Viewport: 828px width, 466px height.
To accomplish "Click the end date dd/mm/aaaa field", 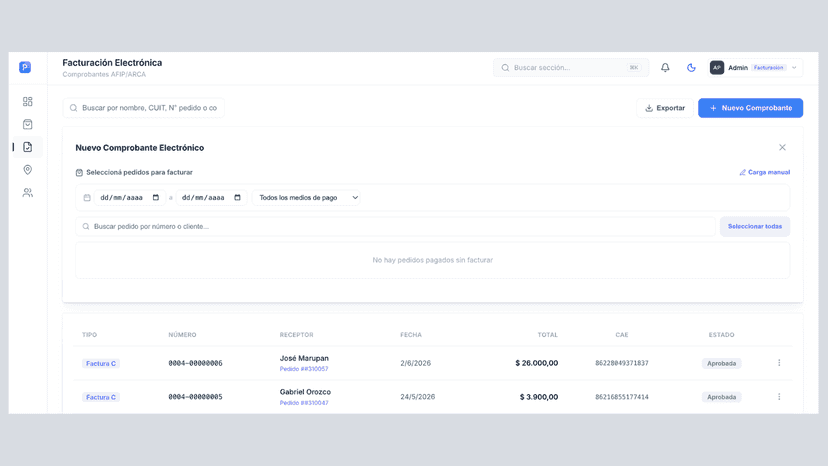I will [211, 198].
